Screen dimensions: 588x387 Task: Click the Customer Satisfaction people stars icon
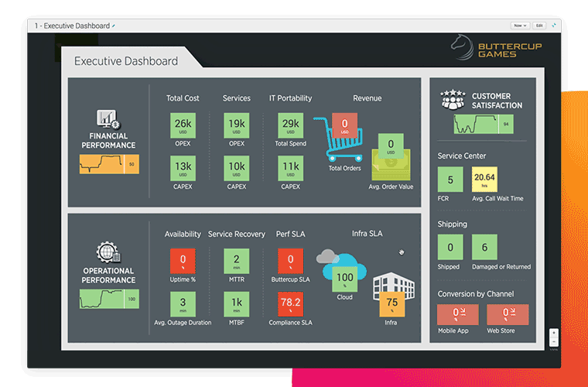(x=453, y=99)
